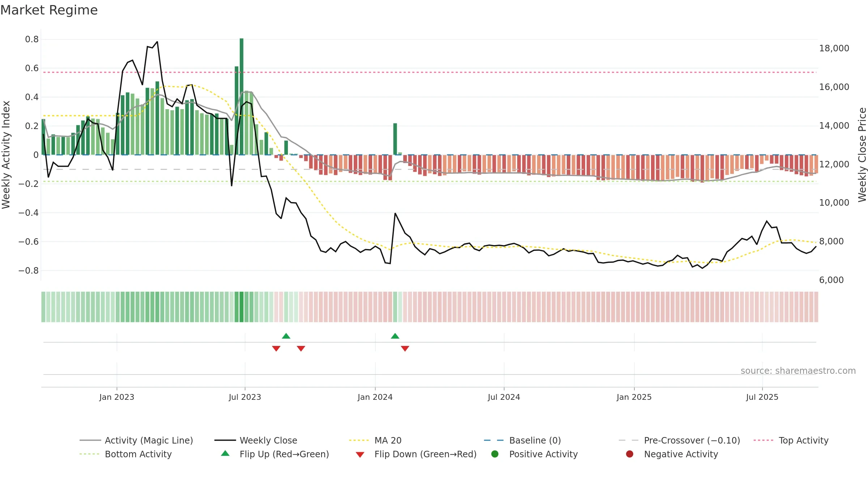
Task: Click the 0.8 activity axis tick
Action: click(x=32, y=39)
